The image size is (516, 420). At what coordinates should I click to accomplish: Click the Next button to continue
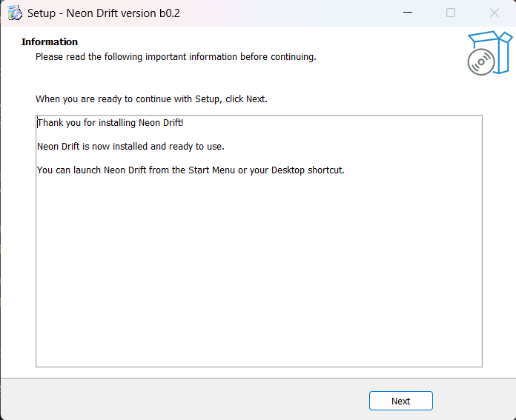pos(400,401)
